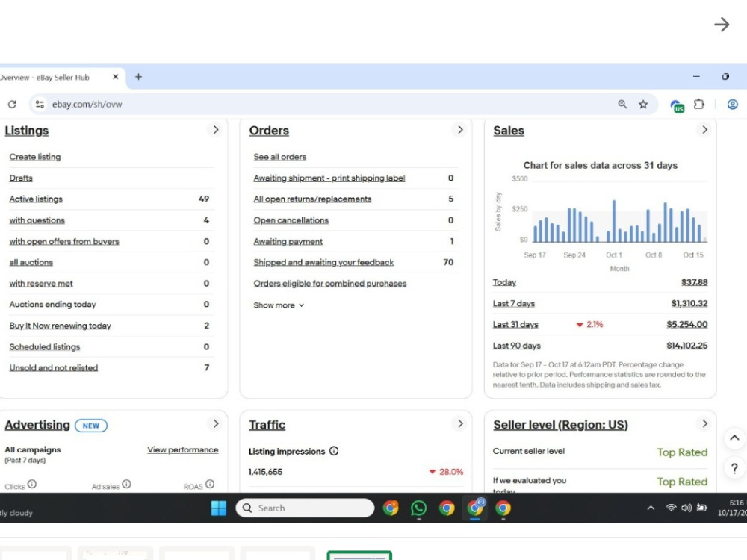Open Shipped and awaiting your feedback
The image size is (747, 560).
pos(323,262)
